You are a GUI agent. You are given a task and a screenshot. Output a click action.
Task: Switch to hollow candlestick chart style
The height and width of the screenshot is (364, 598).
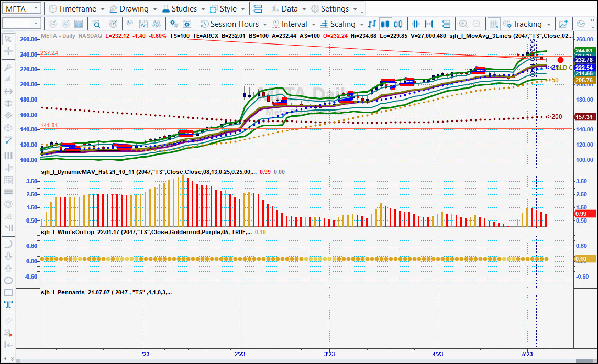(398, 24)
